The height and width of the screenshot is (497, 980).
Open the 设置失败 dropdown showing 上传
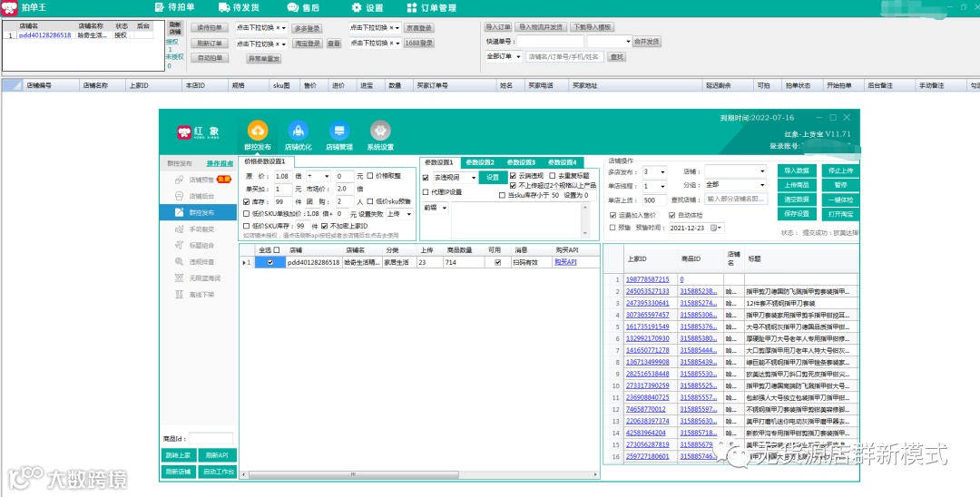pyautogui.click(x=399, y=214)
